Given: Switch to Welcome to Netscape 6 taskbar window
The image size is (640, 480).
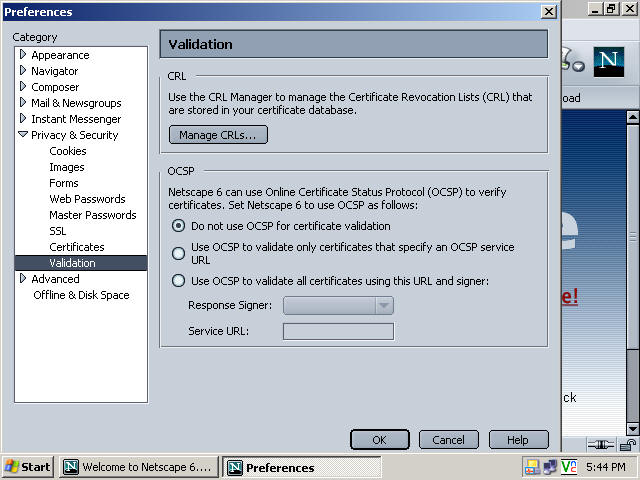Looking at the screenshot, I should 139,467.
